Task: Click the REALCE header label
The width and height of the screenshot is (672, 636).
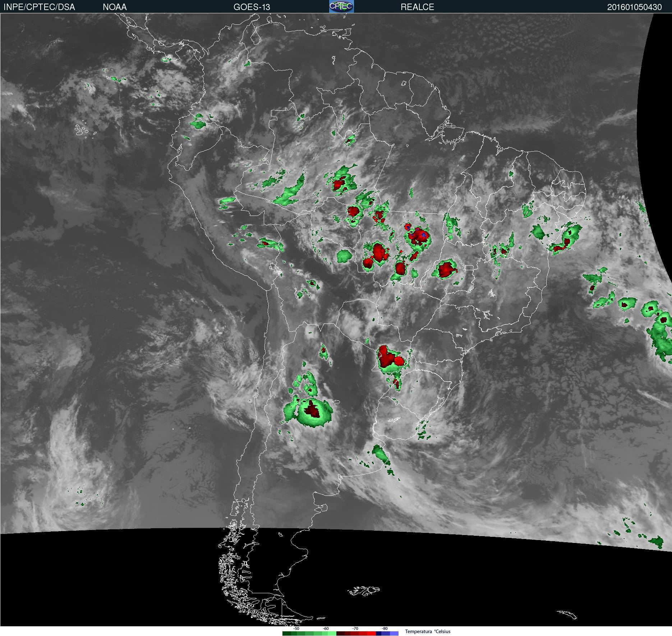Action: point(417,7)
